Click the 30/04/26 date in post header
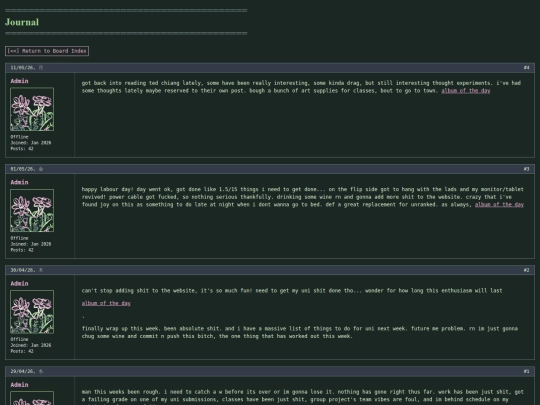The width and height of the screenshot is (540, 405). [23, 270]
